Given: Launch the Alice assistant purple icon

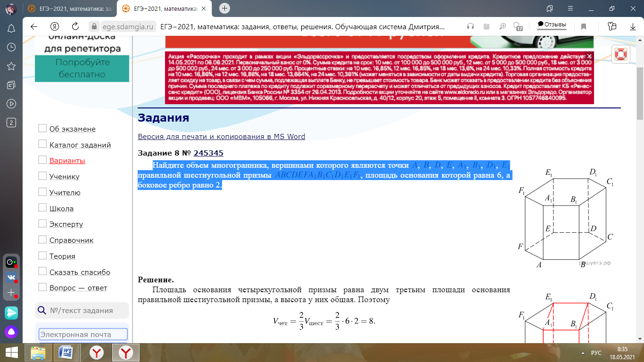Looking at the screenshot, I should 11,332.
